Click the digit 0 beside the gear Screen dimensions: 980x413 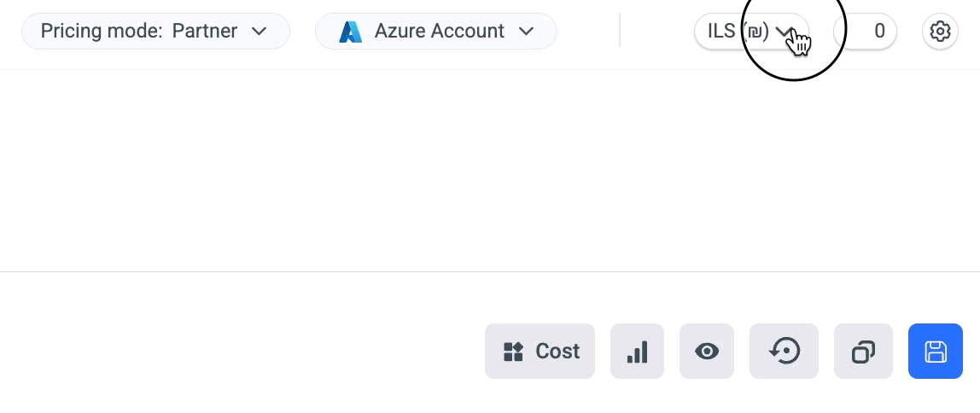tap(879, 32)
